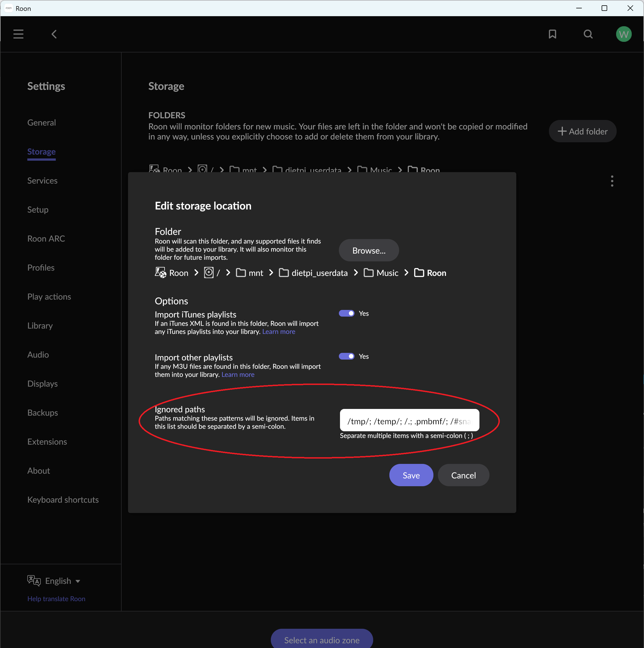Go to Keyboard shortcuts settings
The width and height of the screenshot is (644, 648).
coord(63,499)
